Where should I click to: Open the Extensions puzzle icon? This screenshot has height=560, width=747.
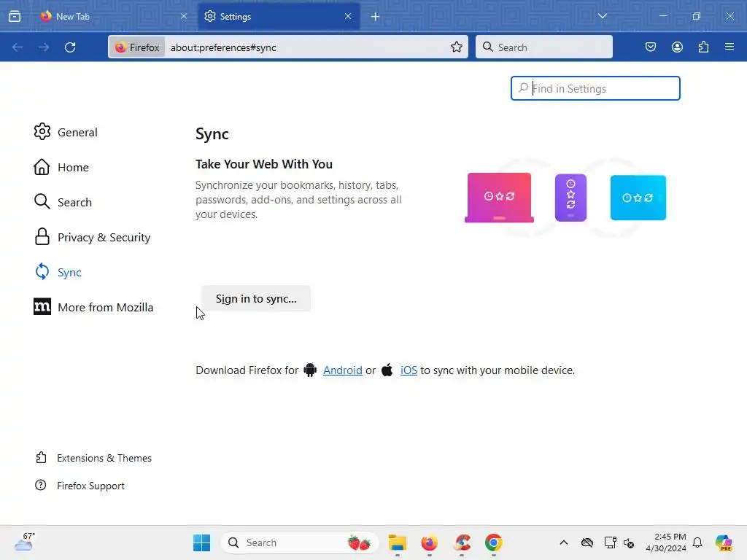(x=703, y=47)
